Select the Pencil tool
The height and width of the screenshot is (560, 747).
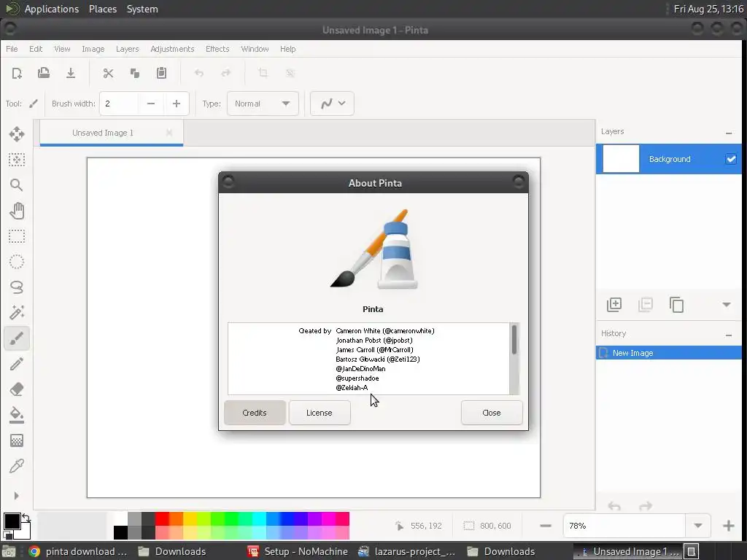coord(17,364)
